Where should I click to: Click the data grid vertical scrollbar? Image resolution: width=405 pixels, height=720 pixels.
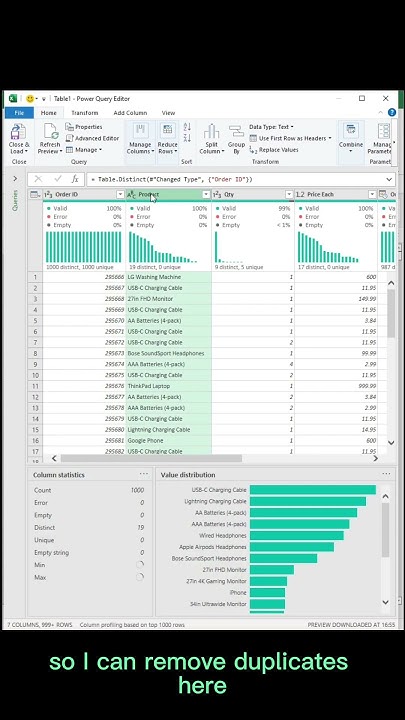click(x=391, y=314)
